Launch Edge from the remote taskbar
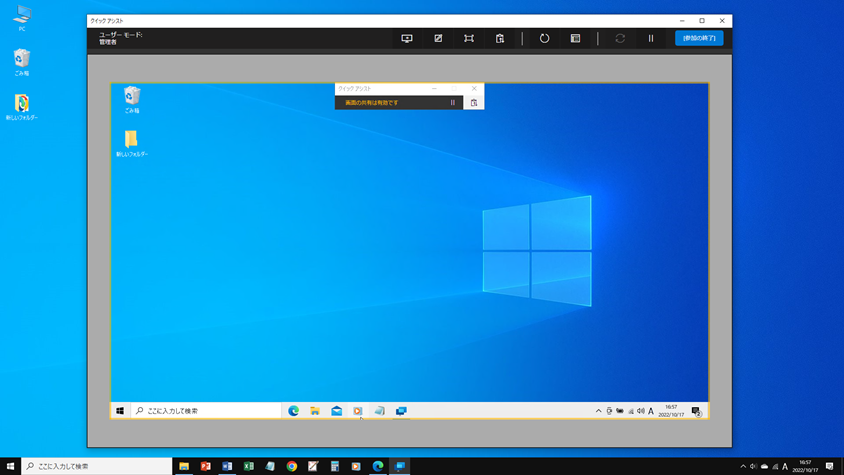Viewport: 844px width, 475px height. pyautogui.click(x=293, y=411)
